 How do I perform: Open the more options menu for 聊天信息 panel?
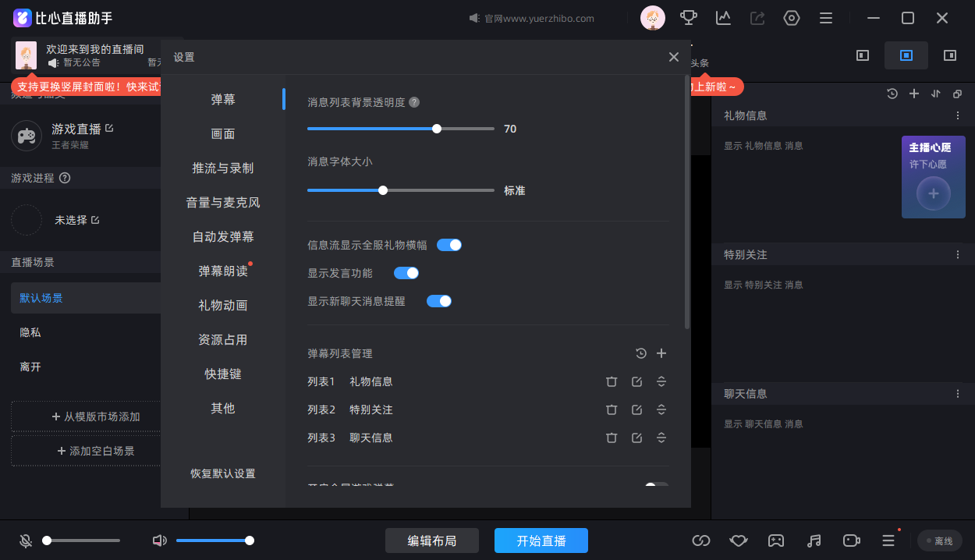pyautogui.click(x=959, y=394)
